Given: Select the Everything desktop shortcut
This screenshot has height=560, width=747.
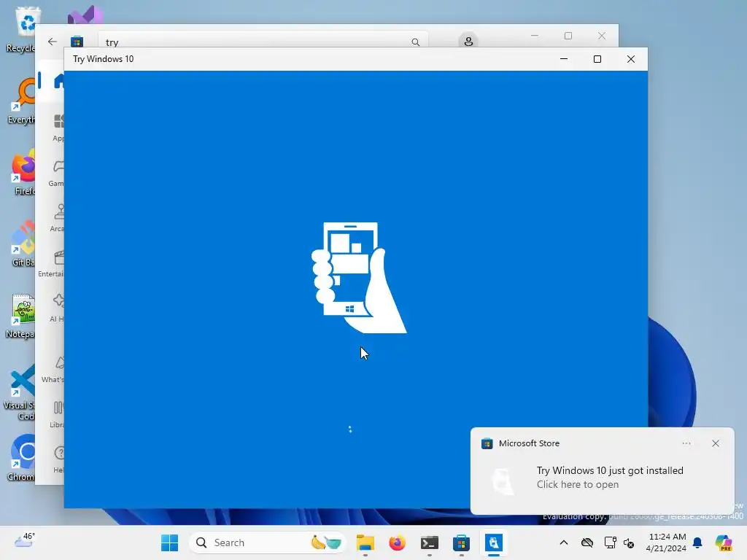Looking at the screenshot, I should pyautogui.click(x=21, y=101).
